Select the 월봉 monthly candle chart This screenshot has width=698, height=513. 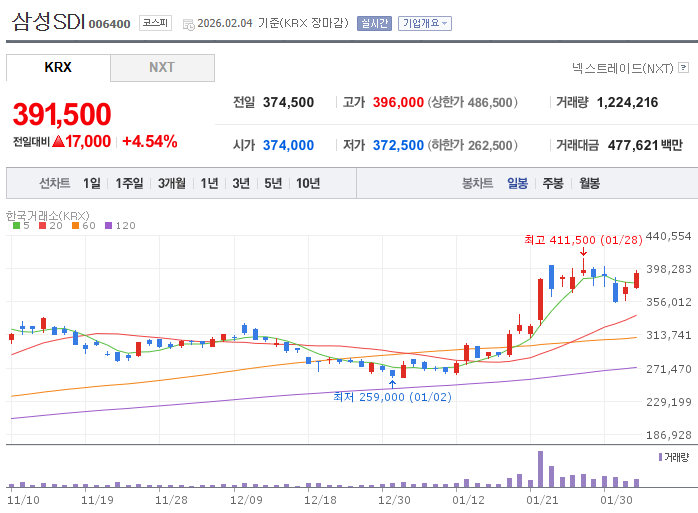589,183
